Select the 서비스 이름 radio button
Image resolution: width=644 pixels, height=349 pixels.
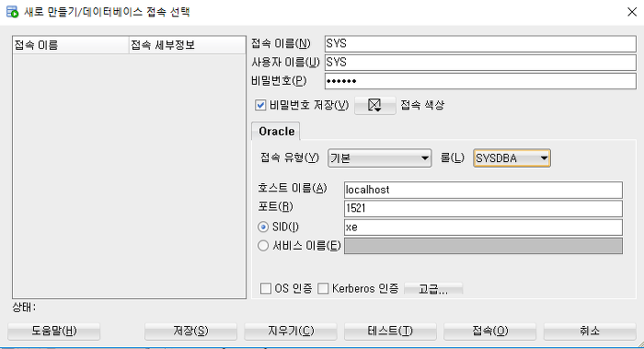click(263, 246)
